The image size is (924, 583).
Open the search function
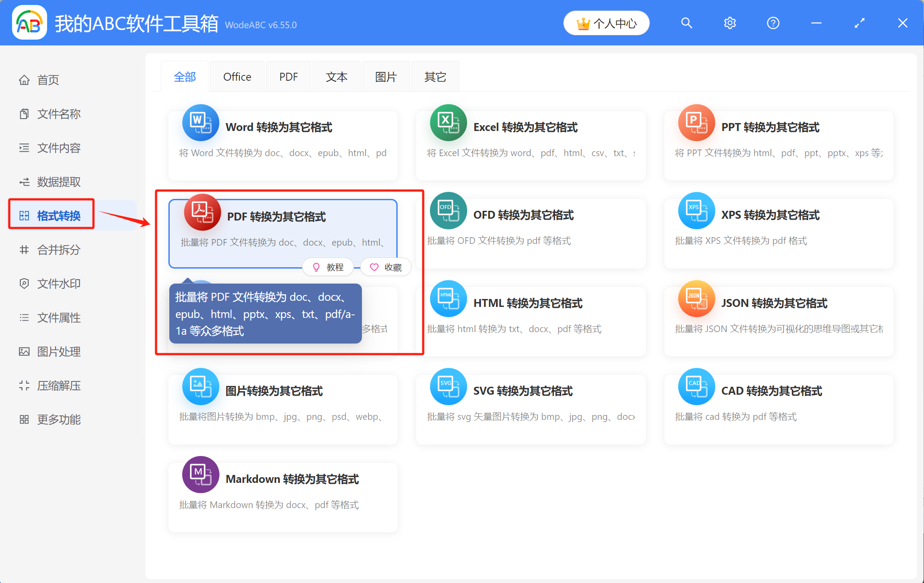pos(686,22)
